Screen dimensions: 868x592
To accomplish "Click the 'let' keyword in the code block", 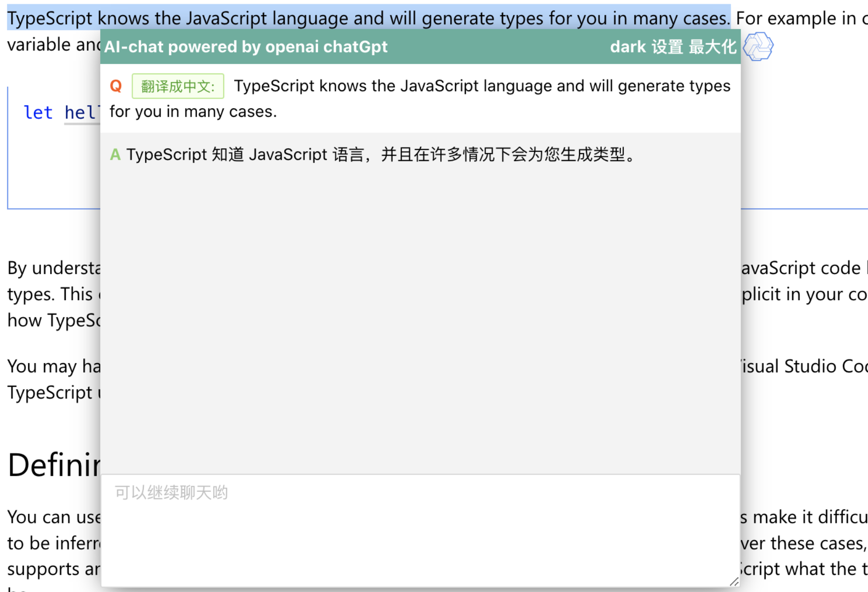I will click(x=38, y=112).
